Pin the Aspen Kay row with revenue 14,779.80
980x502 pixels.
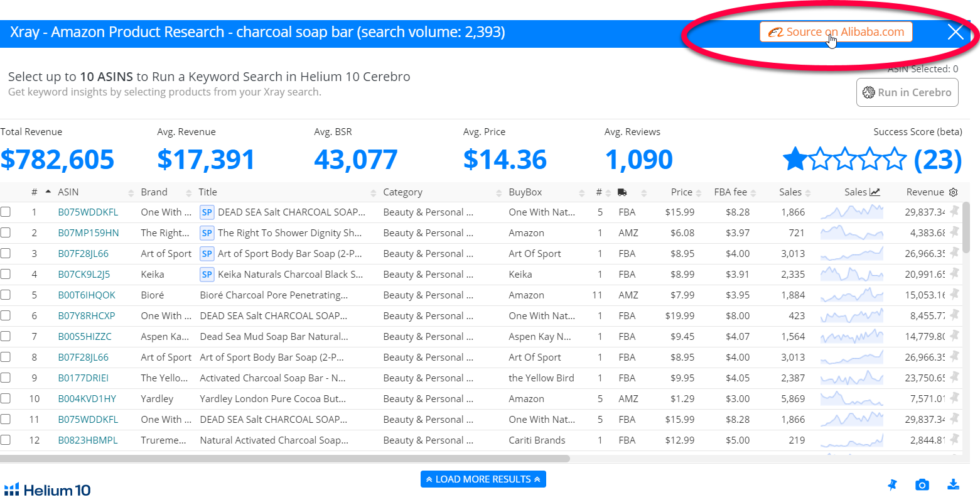[x=955, y=336]
